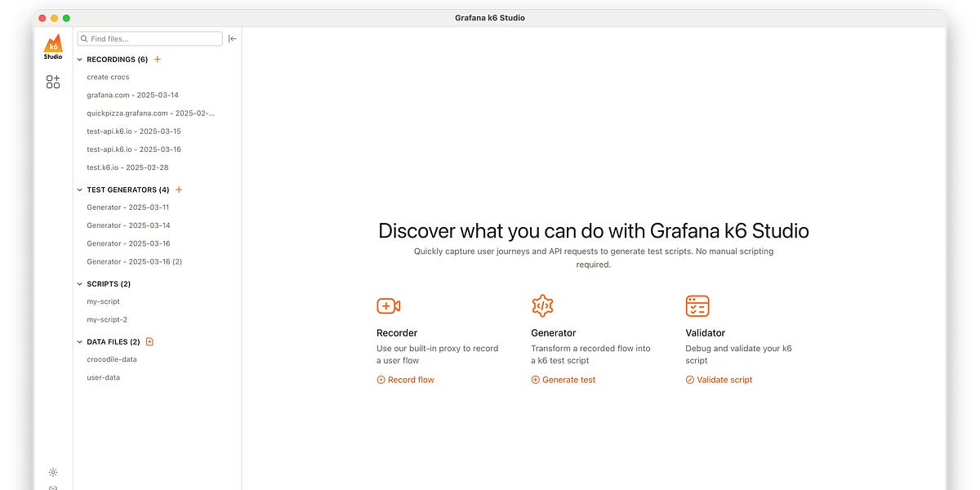Screen dimensions: 980x490
Task: Click the yellow macOS minimize window button
Action: [54, 18]
